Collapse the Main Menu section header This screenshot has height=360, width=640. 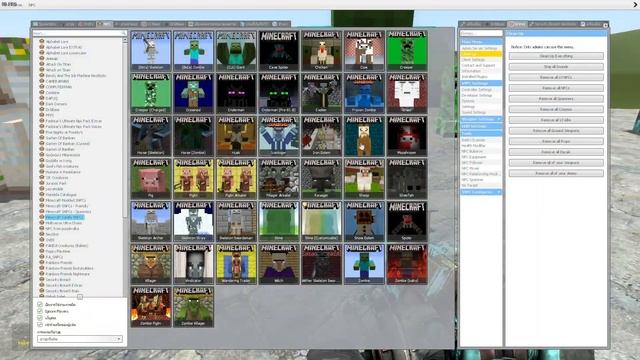(481, 42)
